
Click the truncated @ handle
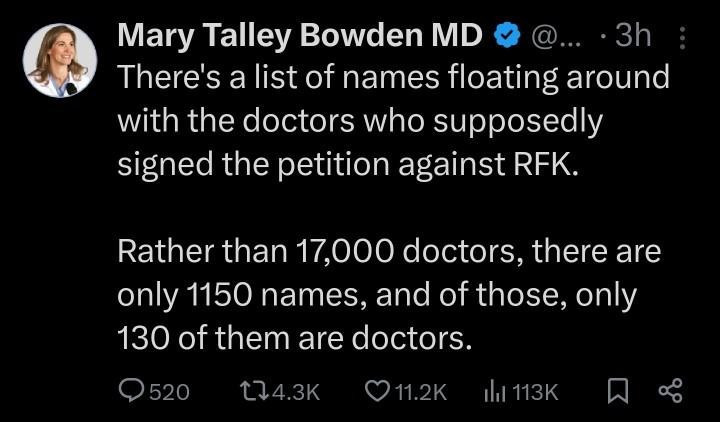coord(557,36)
